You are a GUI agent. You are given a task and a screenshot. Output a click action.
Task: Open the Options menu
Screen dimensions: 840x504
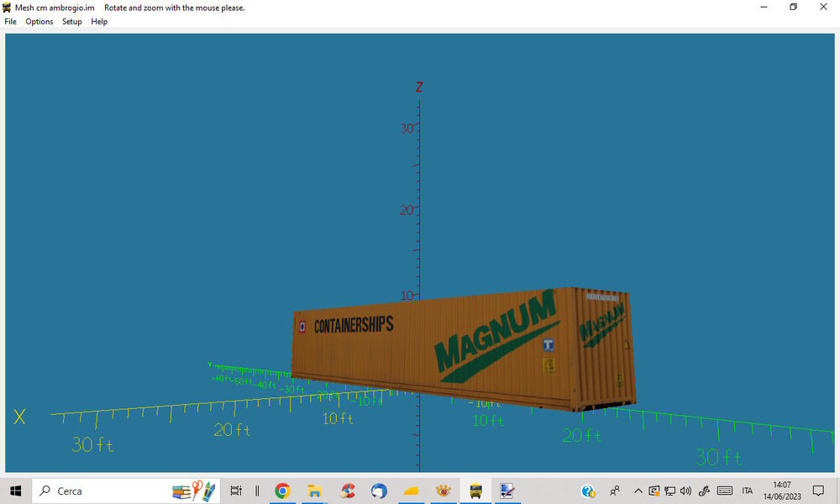pos(39,22)
